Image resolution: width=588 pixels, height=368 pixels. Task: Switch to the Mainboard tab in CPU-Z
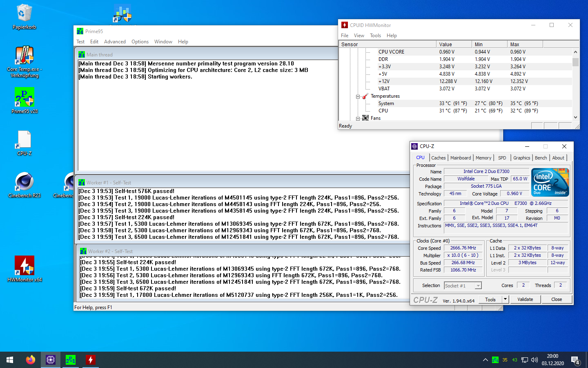coord(461,158)
